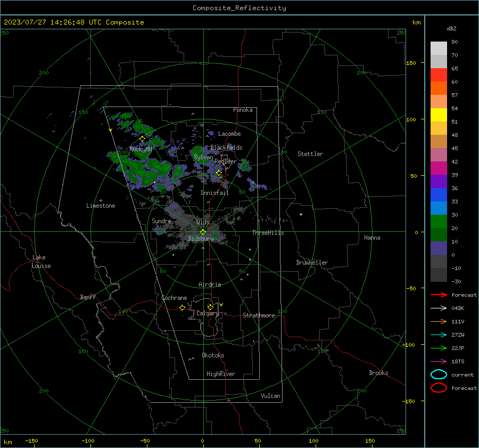The image size is (479, 448).
Task: Click the 'Stettler' map label
Action: (310, 154)
